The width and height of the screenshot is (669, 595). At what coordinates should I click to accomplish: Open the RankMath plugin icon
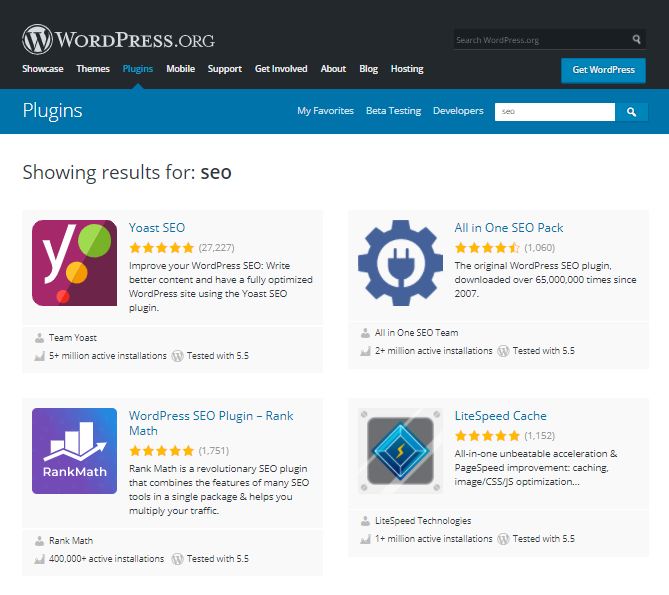pos(74,451)
